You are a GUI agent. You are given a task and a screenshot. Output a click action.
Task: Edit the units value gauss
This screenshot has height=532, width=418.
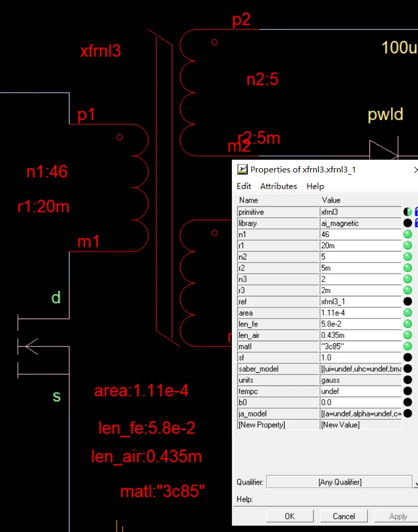point(361,380)
